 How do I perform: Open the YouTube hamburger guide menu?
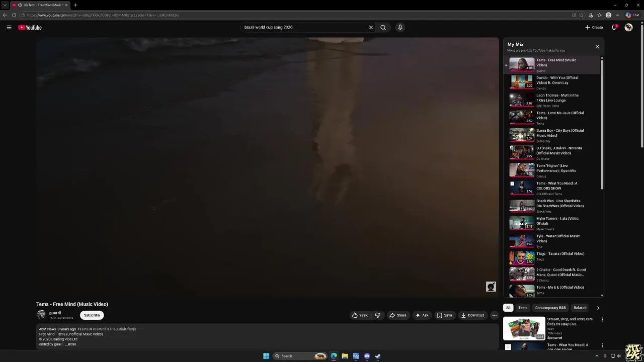[9, 28]
